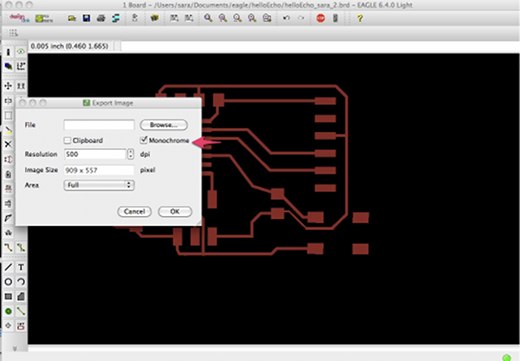520x361 pixels.
Task: Confirm export with the OK button
Action: click(175, 211)
